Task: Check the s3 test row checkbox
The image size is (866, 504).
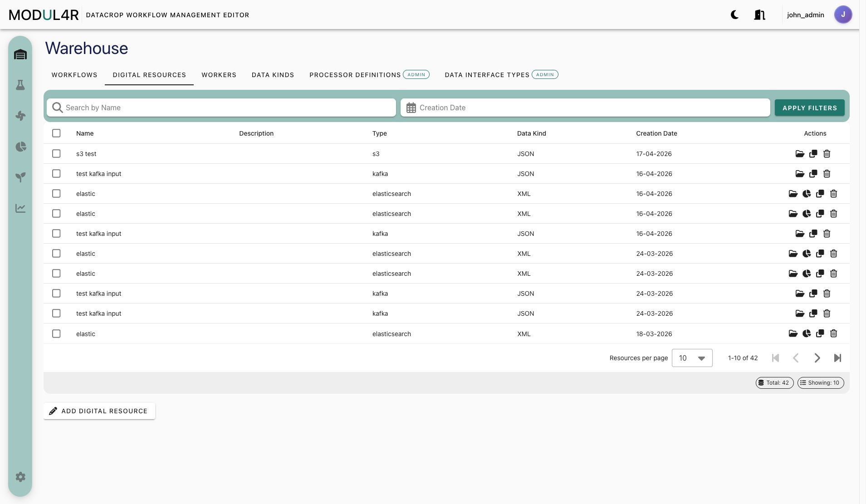Action: (56, 154)
